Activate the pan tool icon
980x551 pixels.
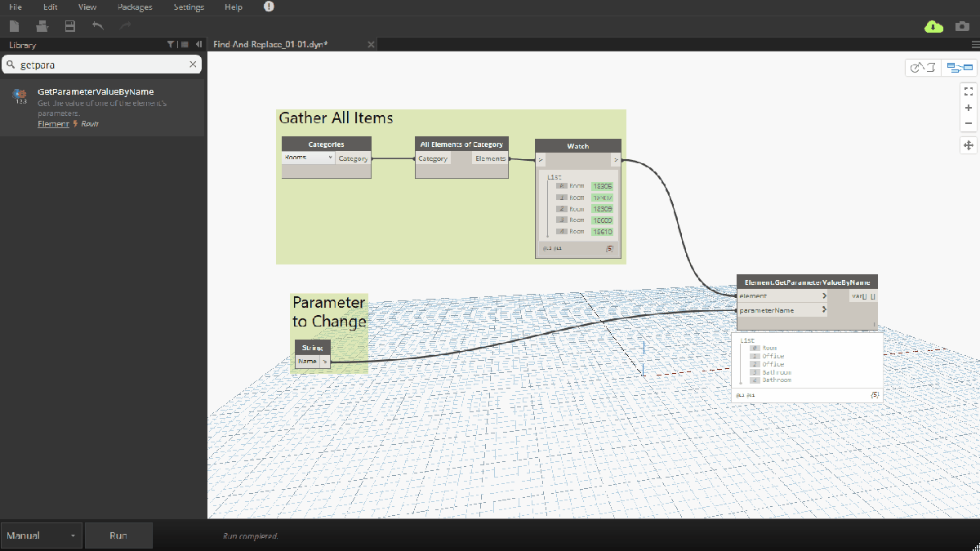968,144
